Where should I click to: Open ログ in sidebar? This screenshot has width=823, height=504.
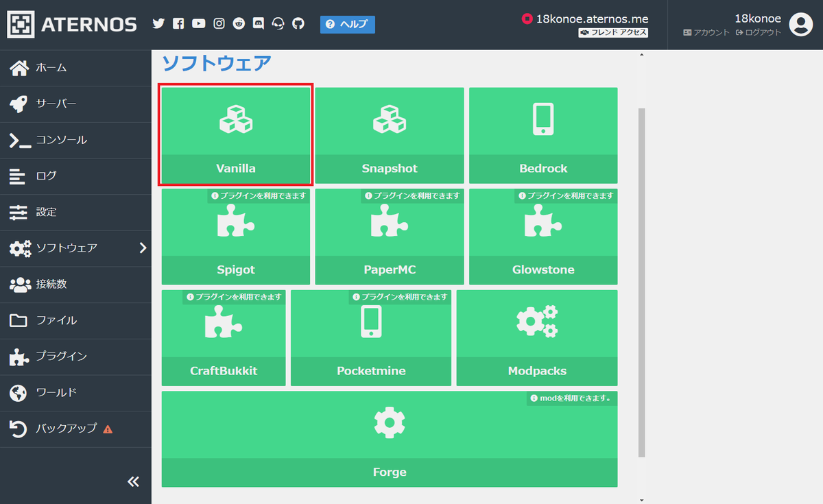[75, 177]
